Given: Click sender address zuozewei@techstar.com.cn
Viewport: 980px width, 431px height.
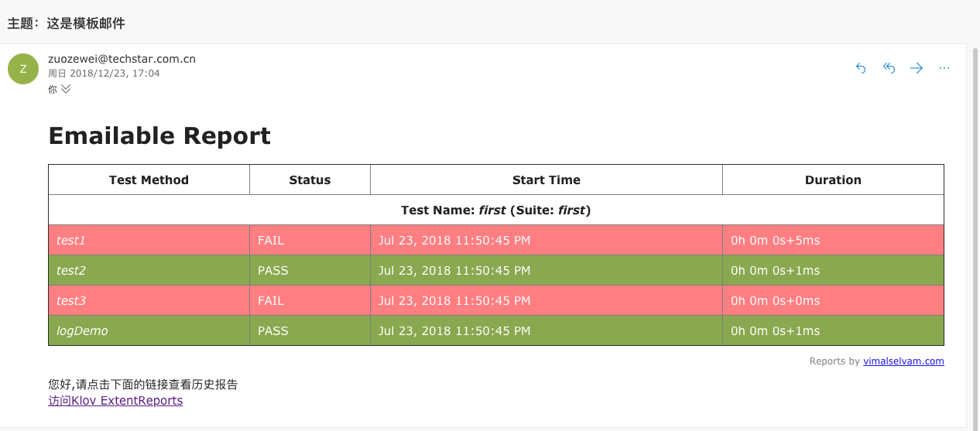Looking at the screenshot, I should click(122, 59).
